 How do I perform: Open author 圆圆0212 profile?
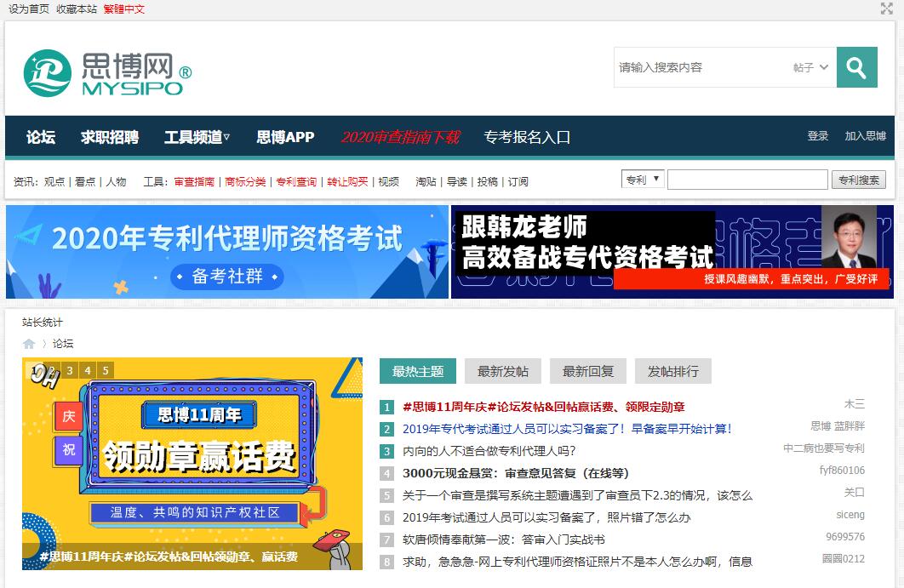[844, 558]
